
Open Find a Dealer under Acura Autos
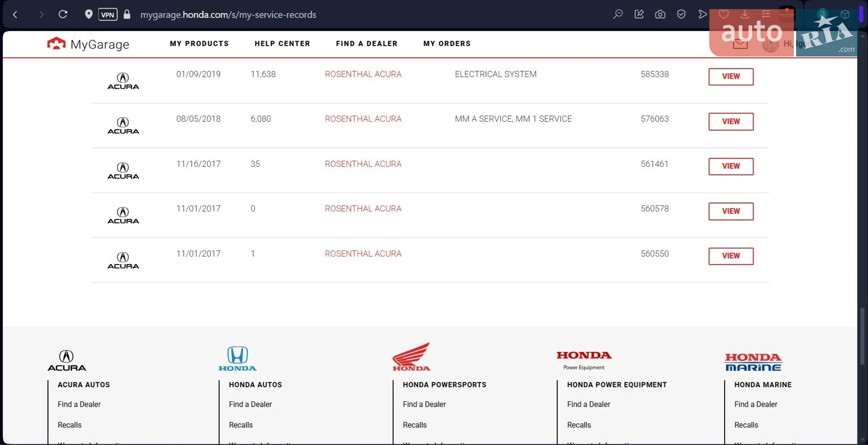tap(79, 404)
